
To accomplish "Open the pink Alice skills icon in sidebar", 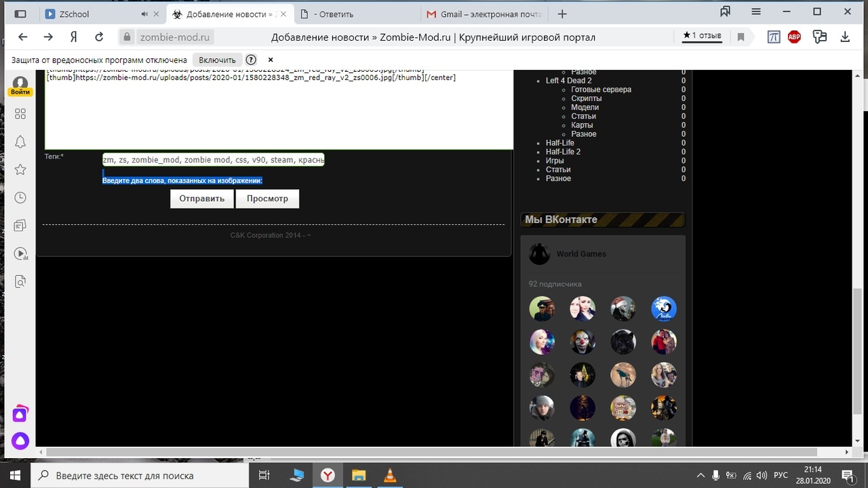I will click(x=20, y=413).
